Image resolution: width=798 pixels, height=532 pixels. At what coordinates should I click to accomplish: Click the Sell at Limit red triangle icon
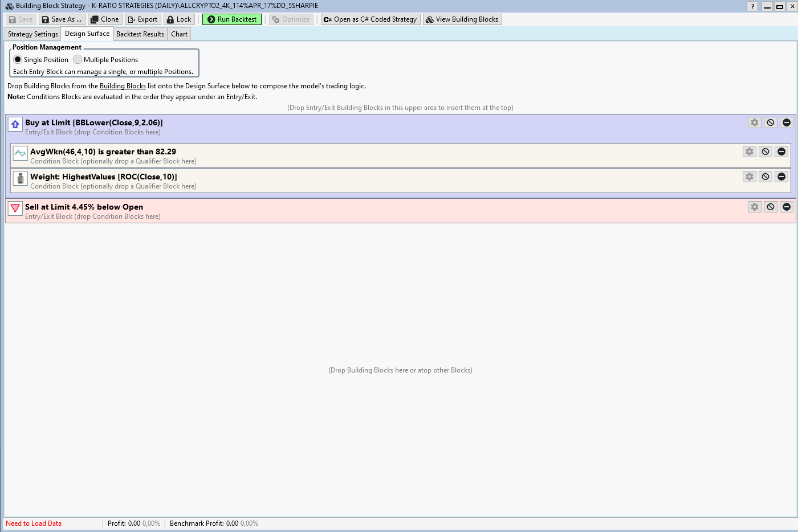(x=15, y=208)
